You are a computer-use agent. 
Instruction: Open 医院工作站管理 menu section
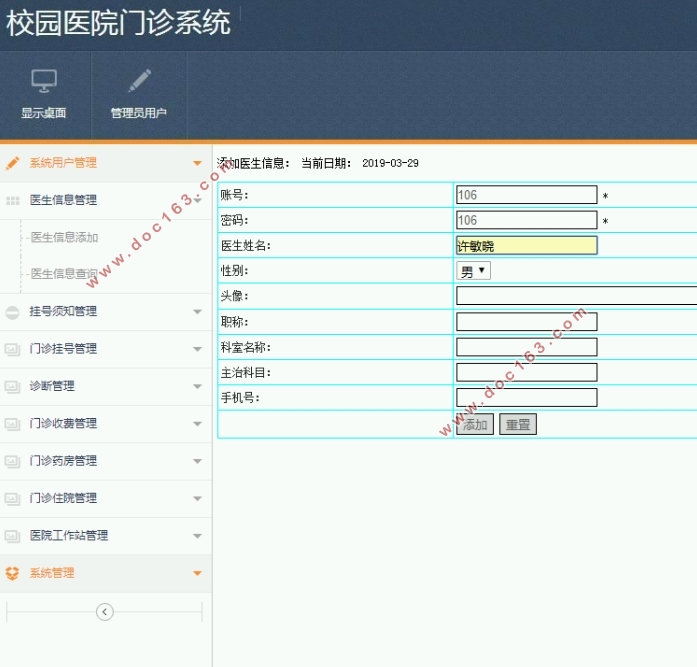(106, 536)
